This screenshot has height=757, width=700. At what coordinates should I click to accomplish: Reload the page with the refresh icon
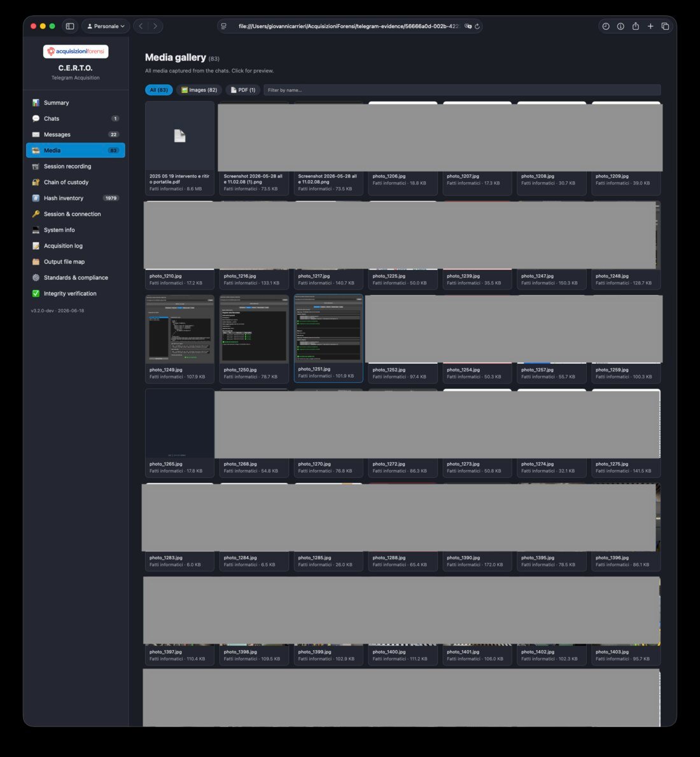(477, 26)
